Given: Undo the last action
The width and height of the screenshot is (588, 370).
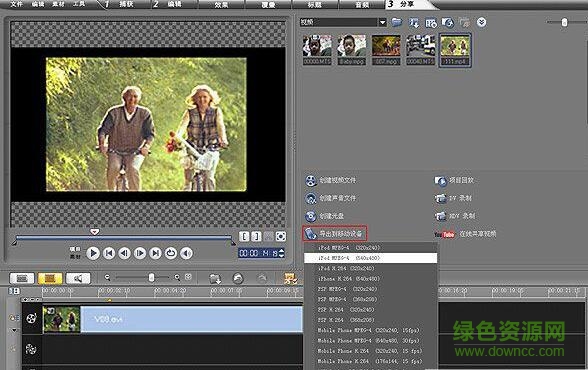Looking at the screenshot, I should tap(238, 279).
